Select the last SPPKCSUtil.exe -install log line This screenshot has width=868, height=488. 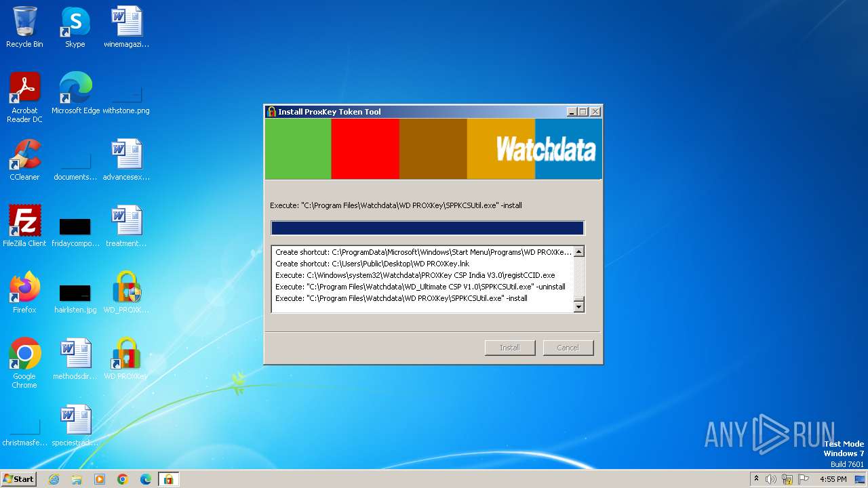click(x=401, y=298)
